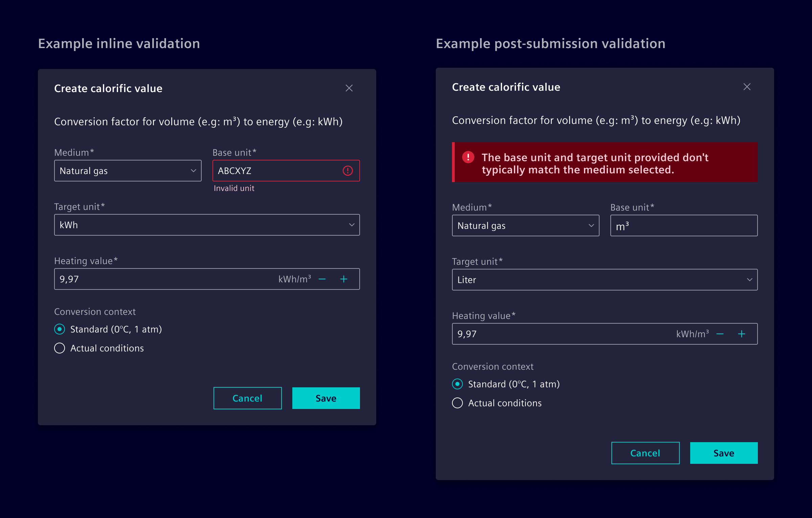
Task: Increase heating value in the inline validation dialog
Action: coord(343,279)
